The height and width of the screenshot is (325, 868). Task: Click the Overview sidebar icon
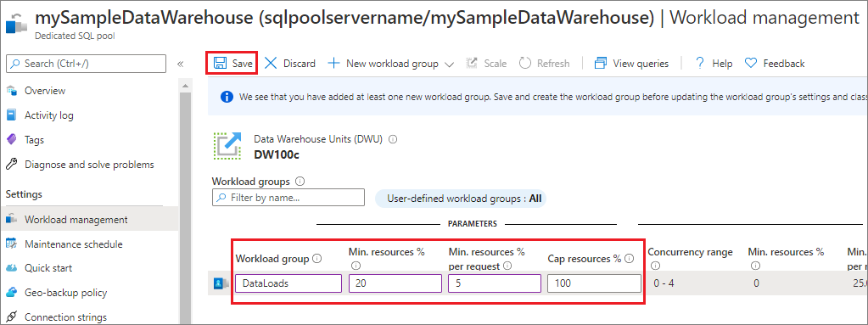[12, 91]
